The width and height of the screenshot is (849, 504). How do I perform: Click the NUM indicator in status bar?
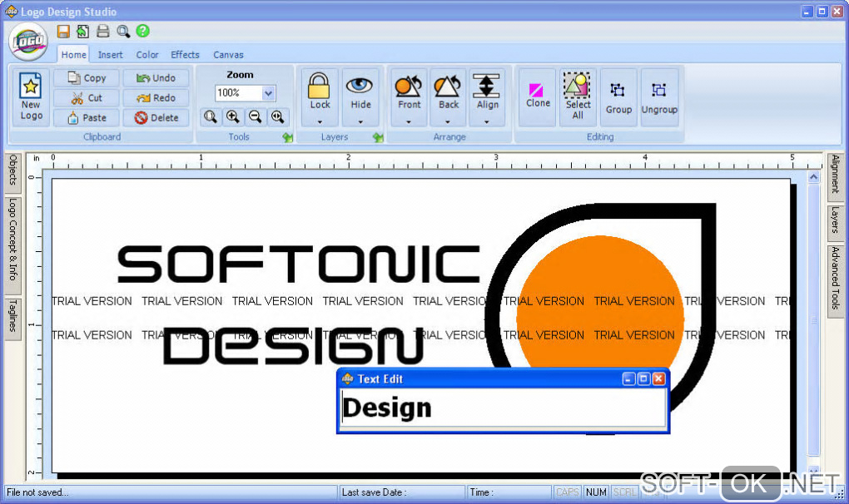click(x=596, y=492)
